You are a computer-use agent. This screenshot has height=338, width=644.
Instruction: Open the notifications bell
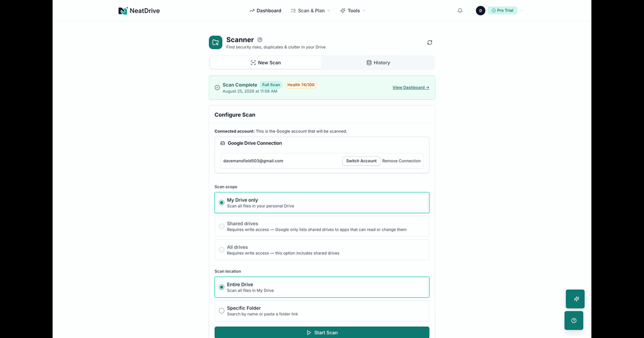pos(460,11)
